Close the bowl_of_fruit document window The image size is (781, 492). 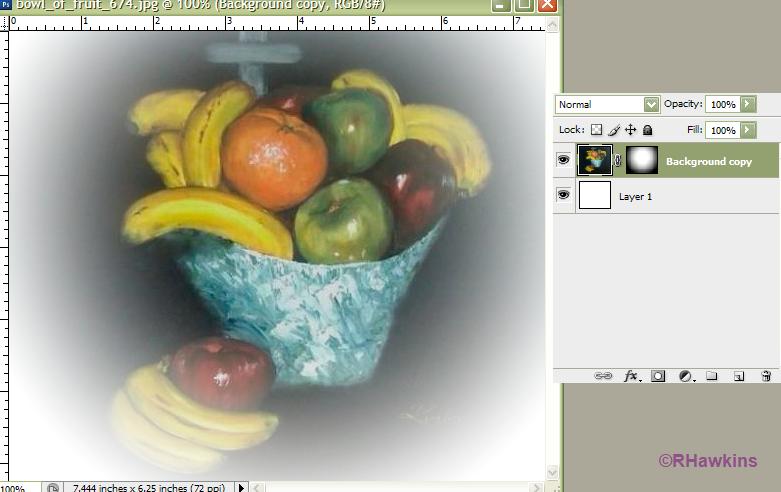tap(547, 4)
